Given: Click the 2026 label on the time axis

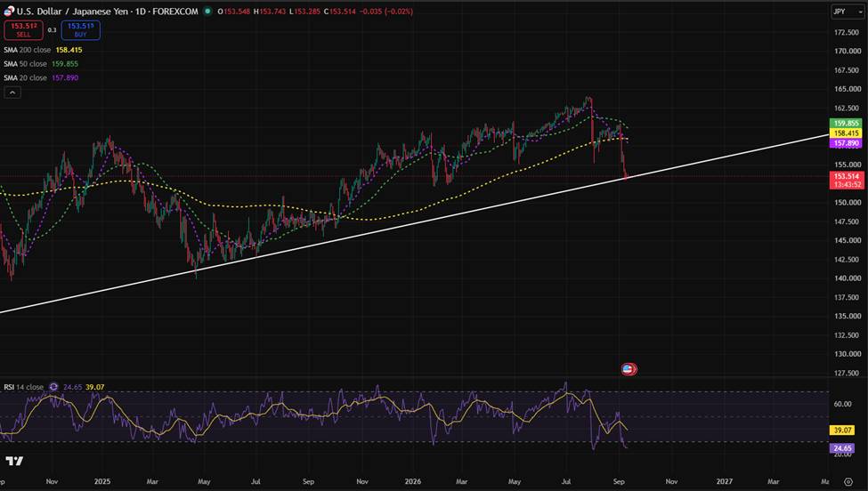Looking at the screenshot, I should 413,481.
